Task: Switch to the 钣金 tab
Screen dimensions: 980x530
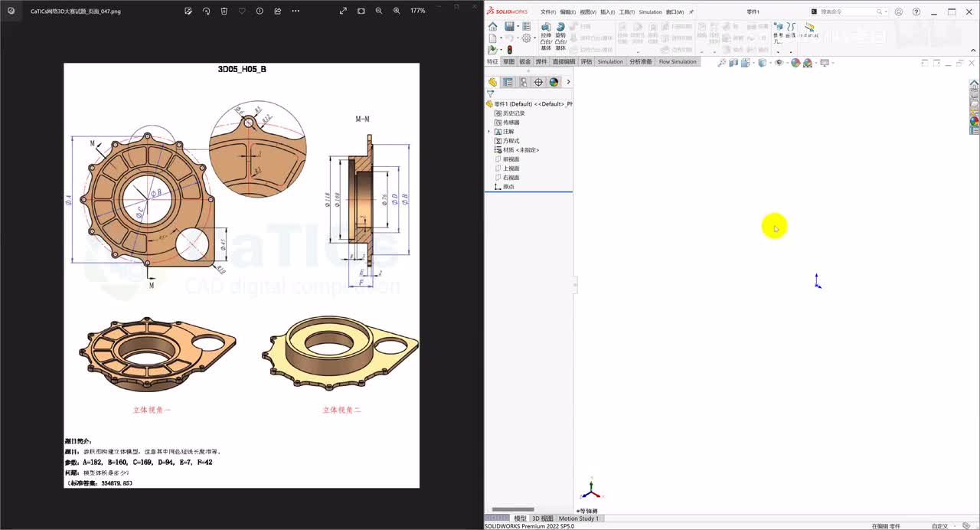Action: (524, 61)
